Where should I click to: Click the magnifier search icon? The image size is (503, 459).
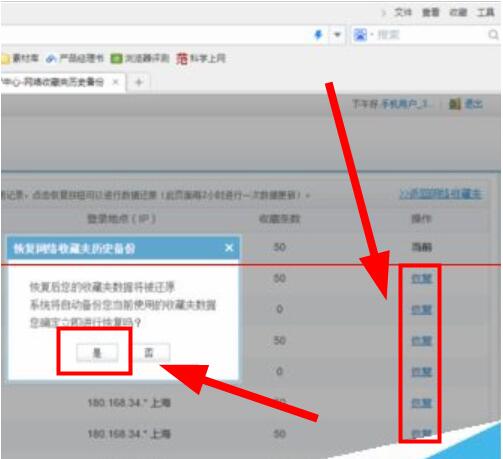[493, 34]
